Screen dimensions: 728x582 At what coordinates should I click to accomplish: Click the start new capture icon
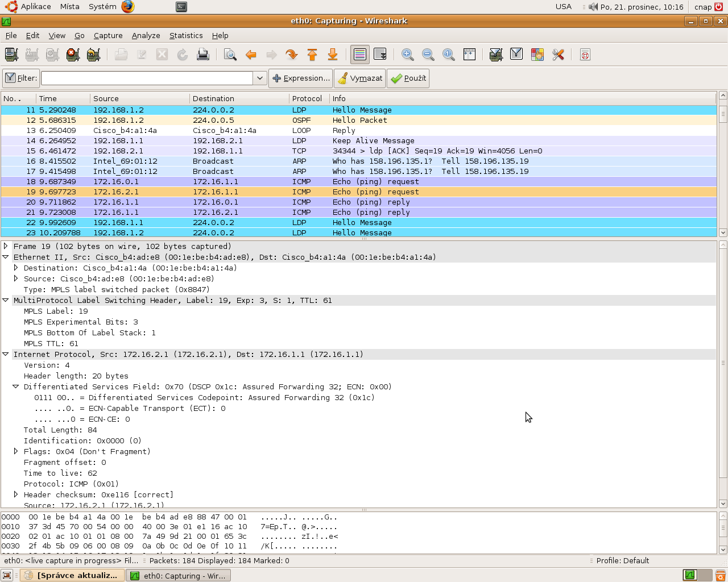(x=52, y=55)
